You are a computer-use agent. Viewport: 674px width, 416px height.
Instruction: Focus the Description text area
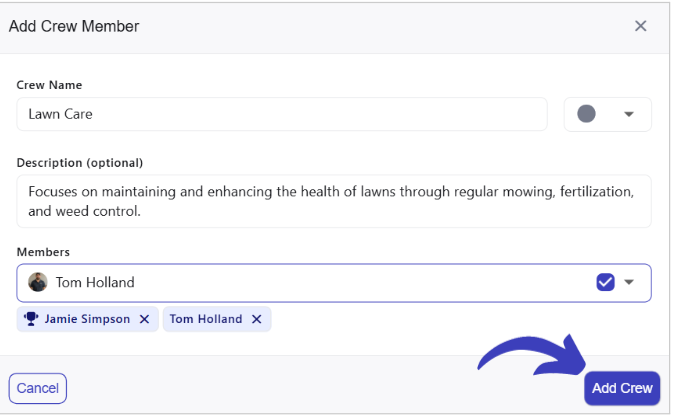pyautogui.click(x=334, y=200)
